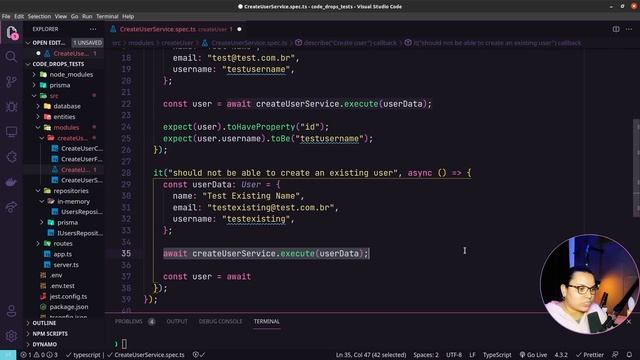
Task: Open the Go menu
Action: tap(74, 16)
